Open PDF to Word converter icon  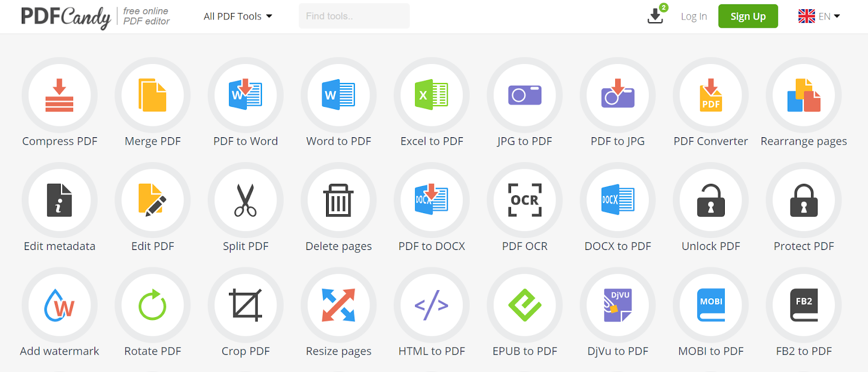coord(246,95)
